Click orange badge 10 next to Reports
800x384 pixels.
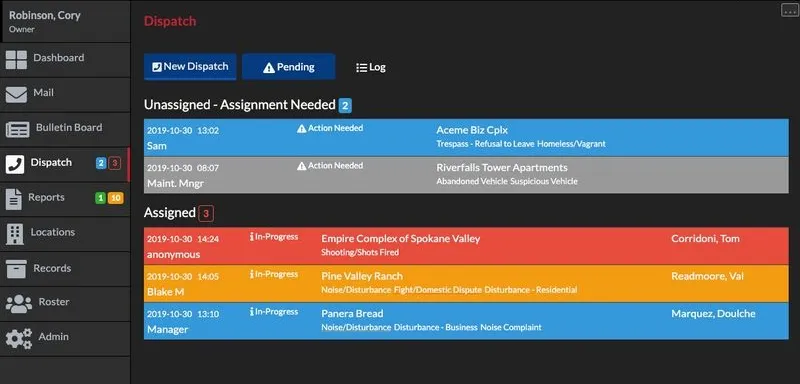pos(116,198)
